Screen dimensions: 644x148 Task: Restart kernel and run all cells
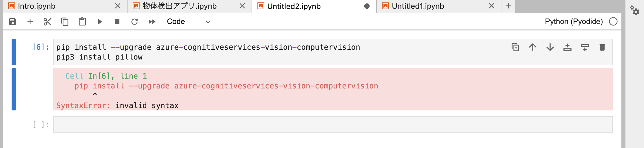click(152, 22)
